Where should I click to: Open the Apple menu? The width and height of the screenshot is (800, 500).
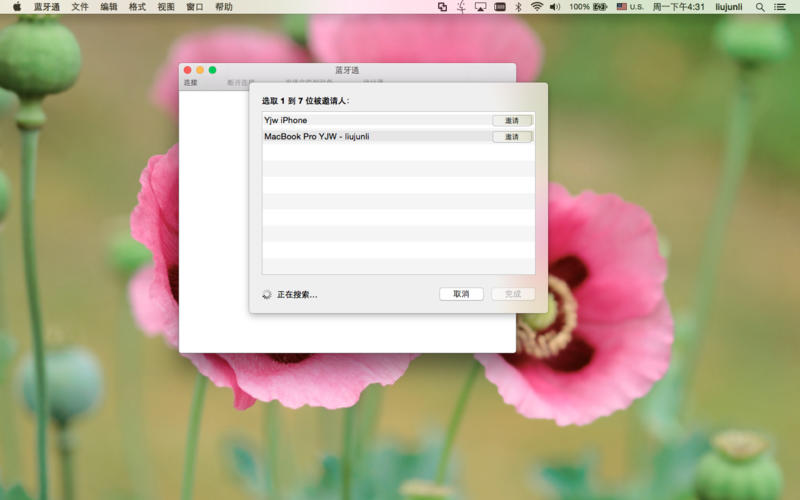(17, 7)
